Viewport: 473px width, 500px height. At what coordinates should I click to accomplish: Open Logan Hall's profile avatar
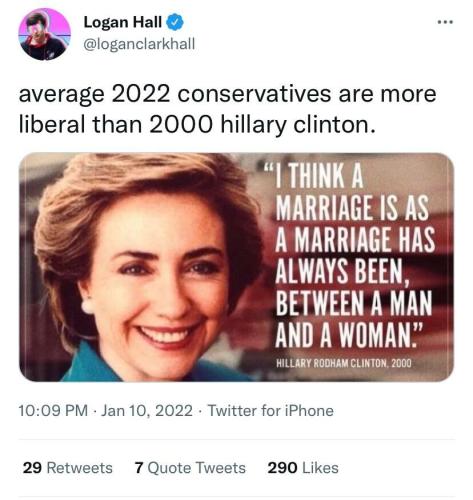point(45,34)
